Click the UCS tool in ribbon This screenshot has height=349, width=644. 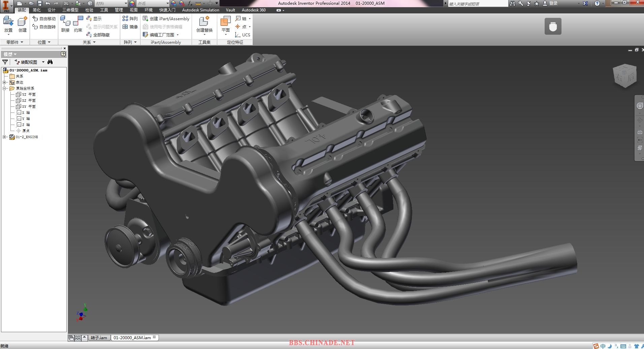tap(243, 35)
